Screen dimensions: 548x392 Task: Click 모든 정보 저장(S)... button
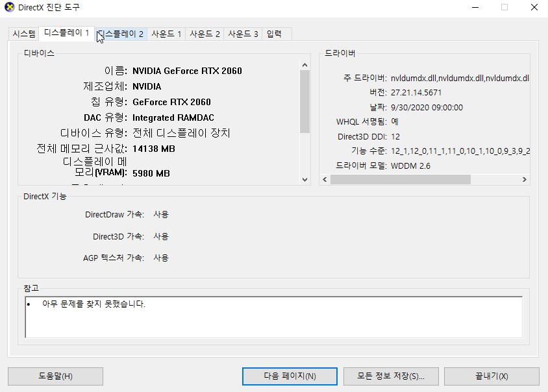point(391,376)
